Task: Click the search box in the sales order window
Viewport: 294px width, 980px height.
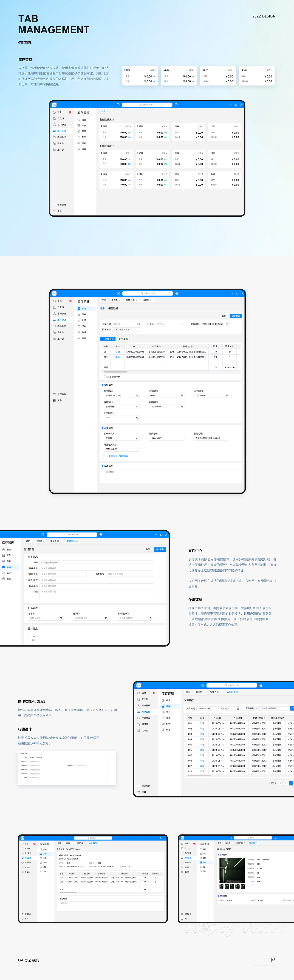Action: pyautogui.click(x=147, y=293)
